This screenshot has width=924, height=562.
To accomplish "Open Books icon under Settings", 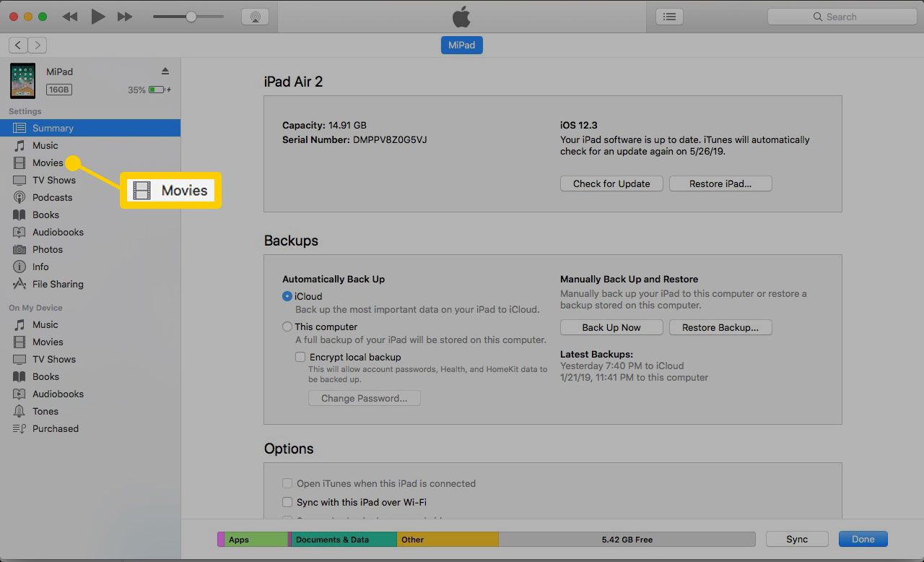I will point(19,215).
